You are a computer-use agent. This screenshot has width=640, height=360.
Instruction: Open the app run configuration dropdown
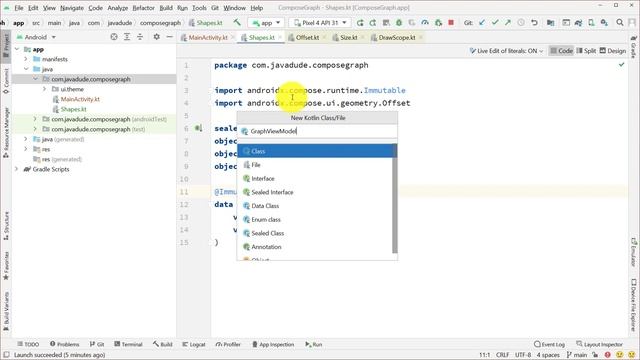(267, 23)
